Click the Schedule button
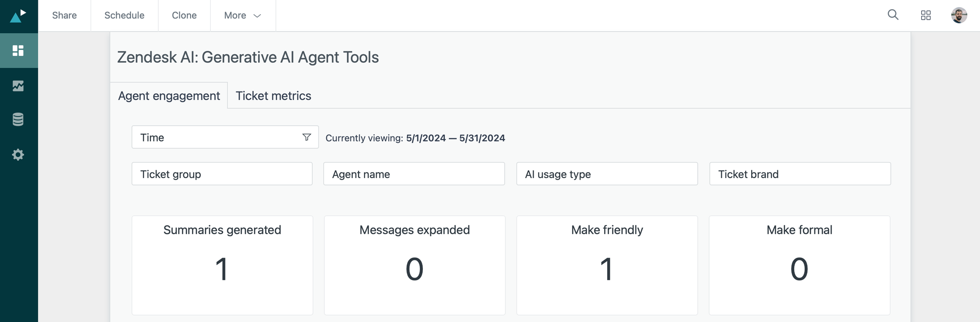This screenshot has width=980, height=322. click(124, 16)
